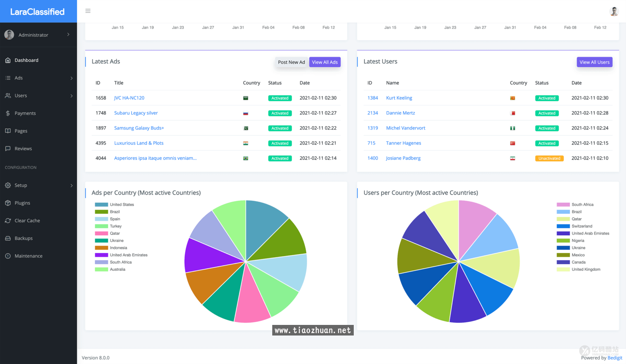Screen dimensions: 626x364
Task: Hide Indonesia series in Ads chart legend
Action: [x=118, y=248]
